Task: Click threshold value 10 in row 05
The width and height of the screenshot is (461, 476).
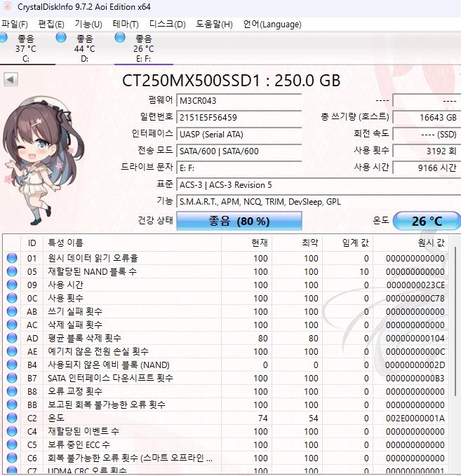Action: pyautogui.click(x=364, y=272)
